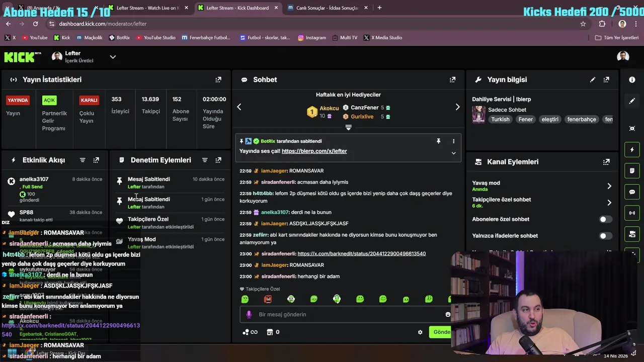Click the Turkish language tag

[500, 119]
